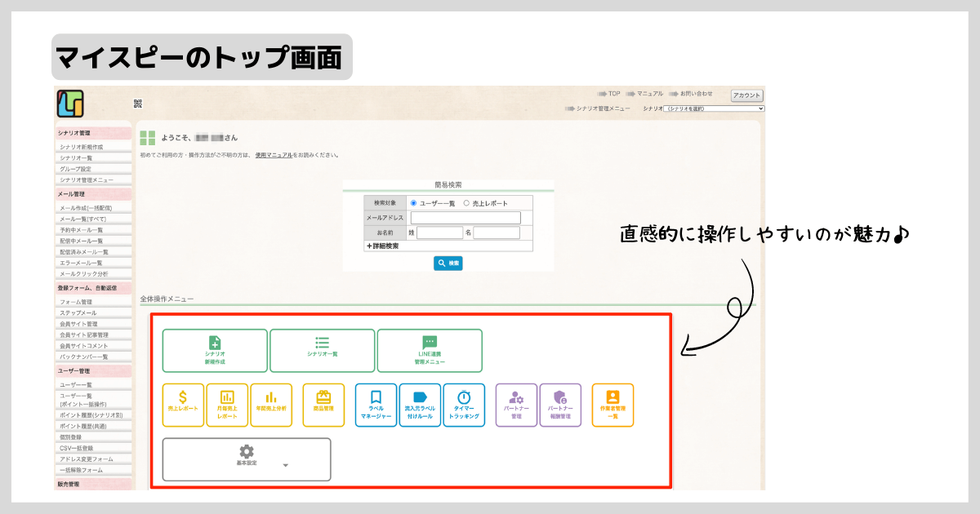
Task: Click the QR code icon in header
Action: point(138,104)
